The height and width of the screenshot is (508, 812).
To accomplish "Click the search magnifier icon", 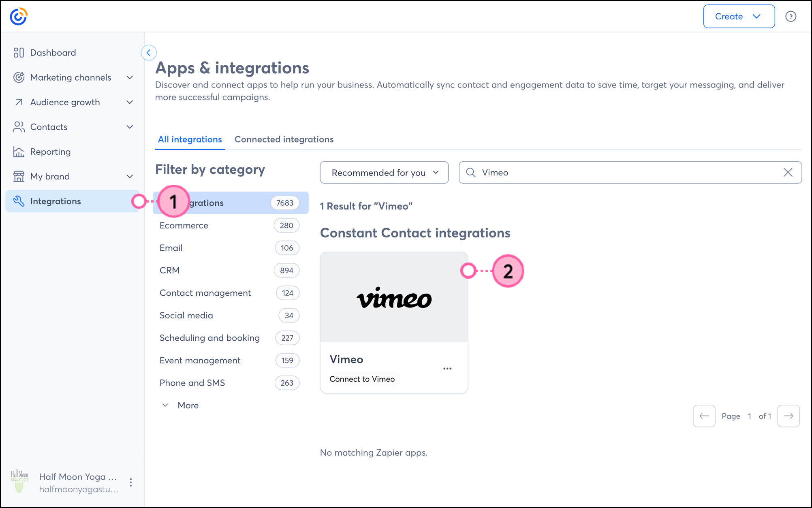I will click(470, 173).
